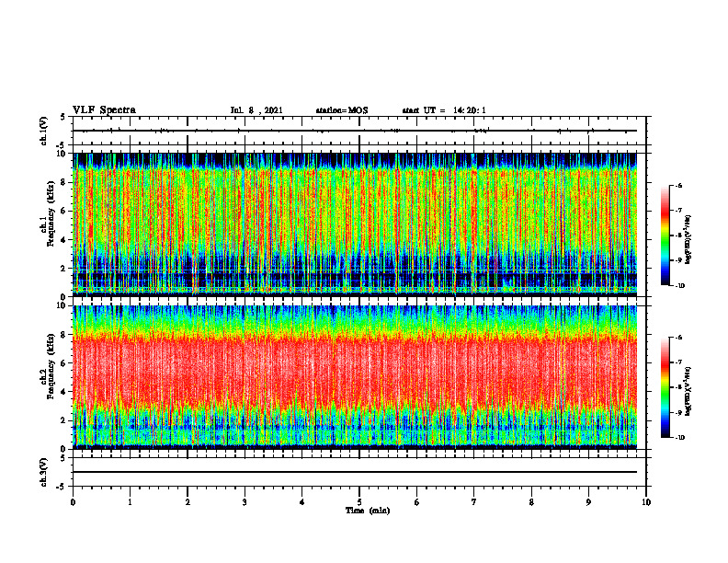Click the "-10" label on the ch.2 color bar
728x563 pixels.
(x=680, y=438)
